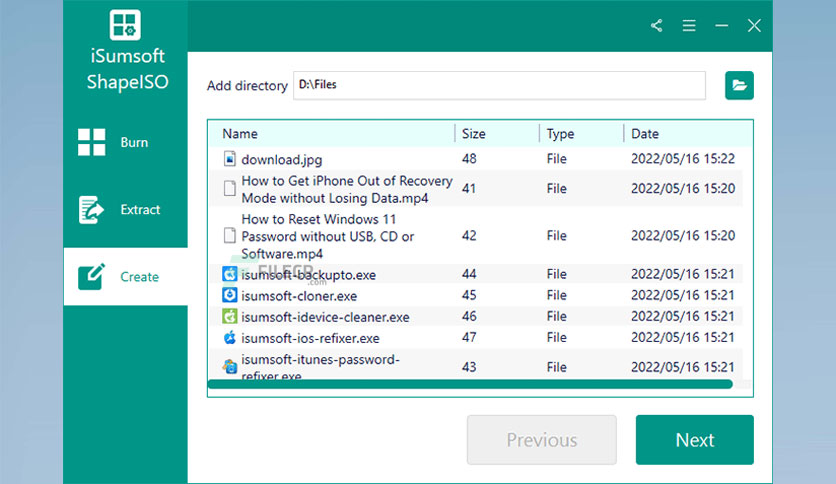Image resolution: width=836 pixels, height=484 pixels.
Task: Select isumsoft-ios-refixer.exe file name
Action: 310,338
